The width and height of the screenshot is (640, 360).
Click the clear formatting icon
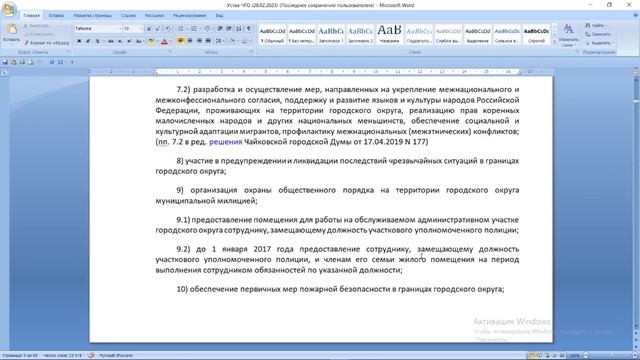(168, 29)
